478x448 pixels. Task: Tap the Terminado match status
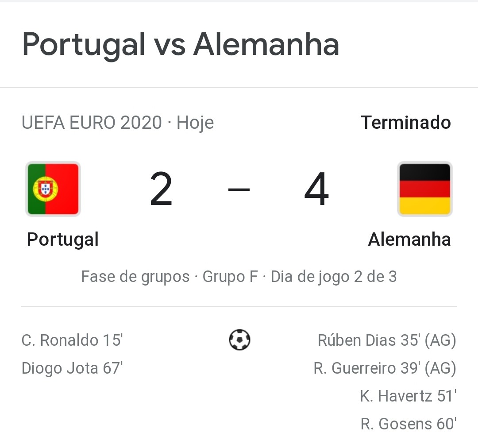click(x=406, y=123)
